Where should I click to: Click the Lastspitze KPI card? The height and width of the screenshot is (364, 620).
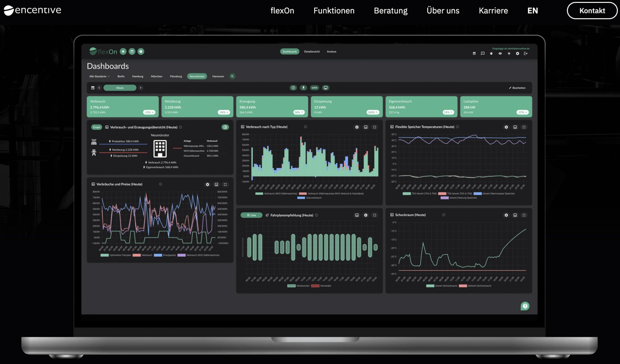(x=496, y=107)
